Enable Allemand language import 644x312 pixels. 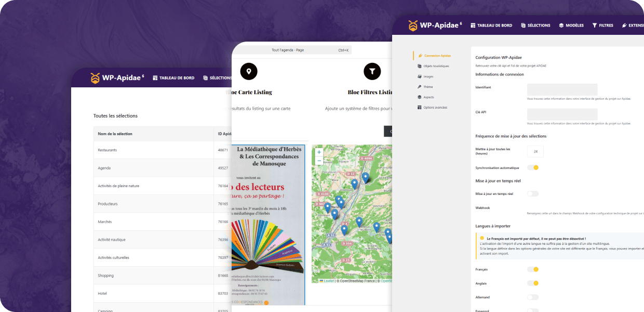(533, 297)
